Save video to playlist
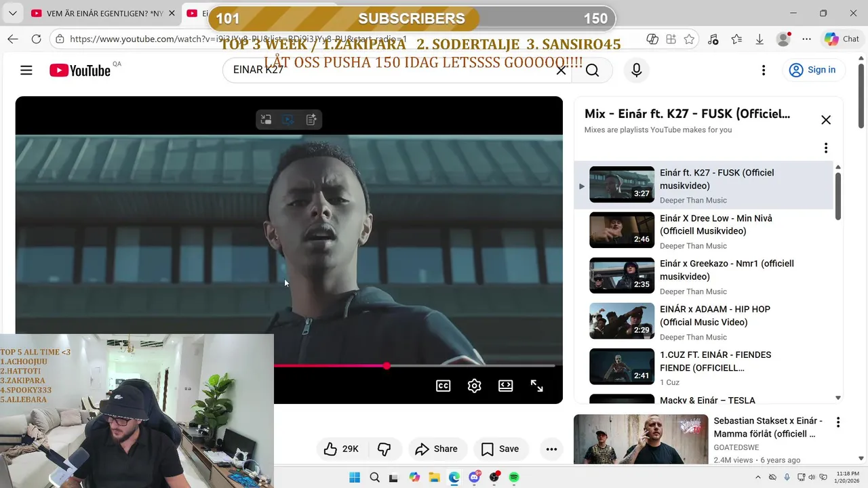Viewport: 868px width, 488px height. pos(500,449)
